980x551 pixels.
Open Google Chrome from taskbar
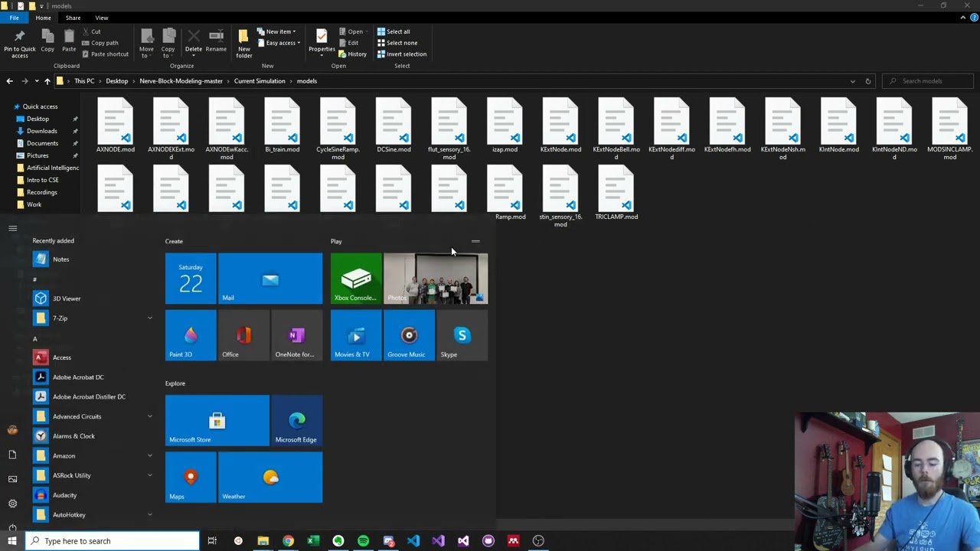[288, 541]
